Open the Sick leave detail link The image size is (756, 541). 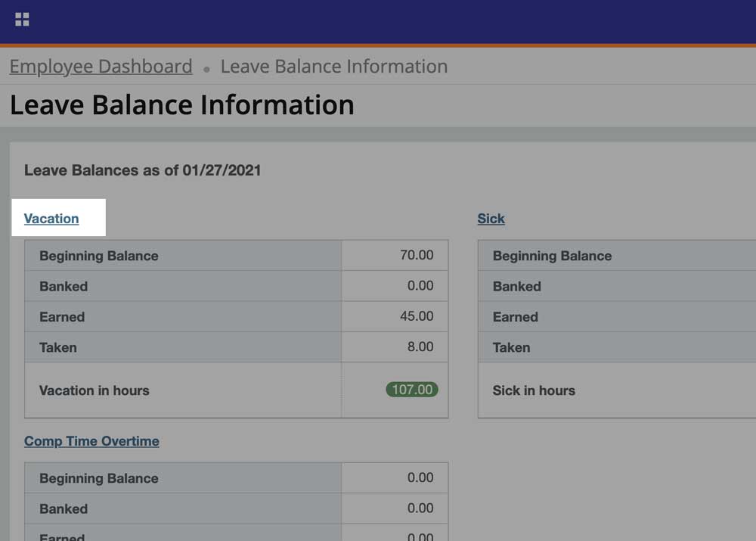point(490,218)
